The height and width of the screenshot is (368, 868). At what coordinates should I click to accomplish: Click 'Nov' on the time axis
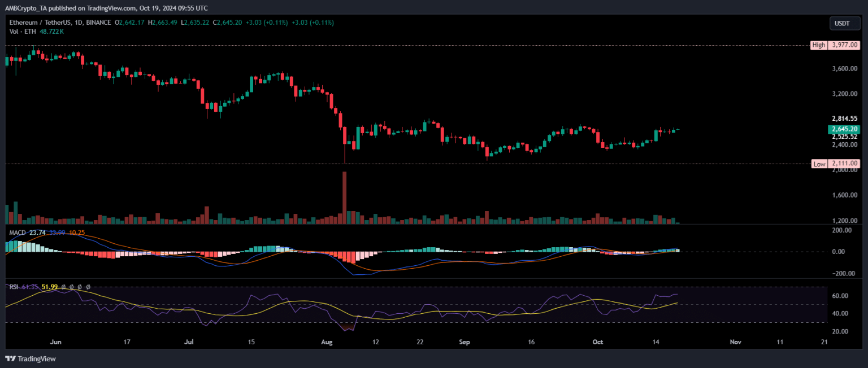(x=736, y=342)
